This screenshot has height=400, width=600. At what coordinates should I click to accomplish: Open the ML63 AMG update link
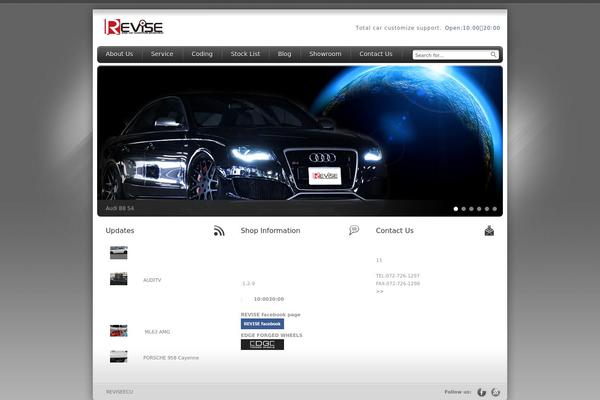pyautogui.click(x=157, y=332)
